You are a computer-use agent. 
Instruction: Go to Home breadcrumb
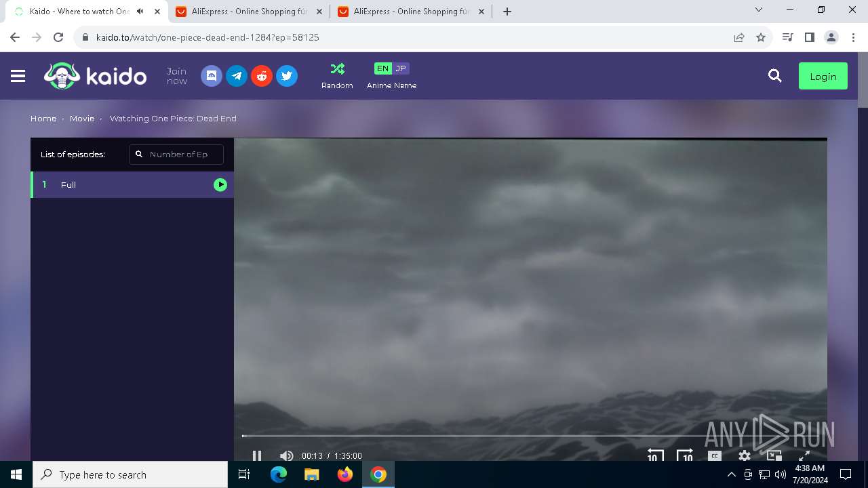pos(43,119)
